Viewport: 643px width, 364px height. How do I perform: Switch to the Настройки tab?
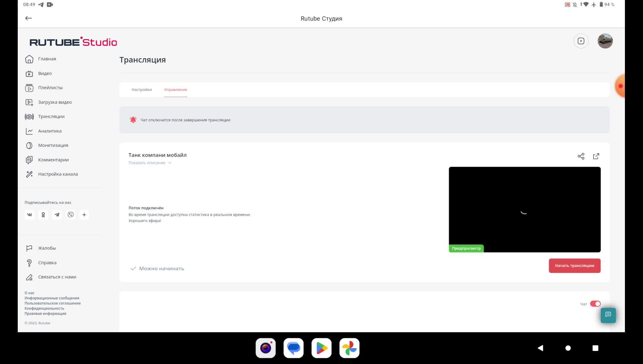(142, 90)
